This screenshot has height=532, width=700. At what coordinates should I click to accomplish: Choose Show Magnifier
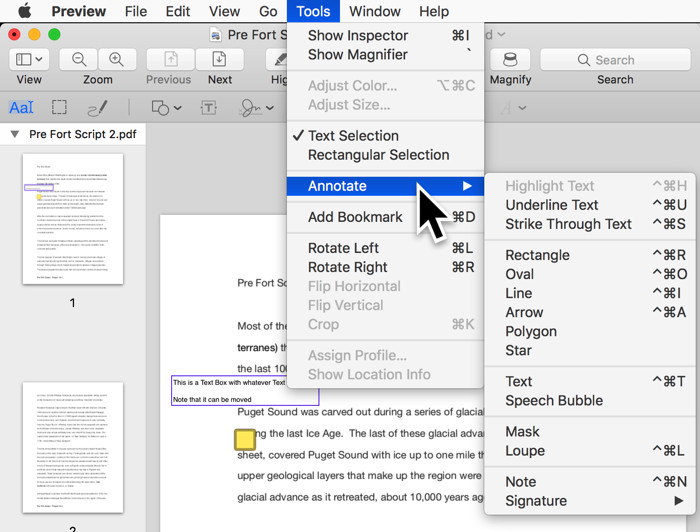coord(385,54)
